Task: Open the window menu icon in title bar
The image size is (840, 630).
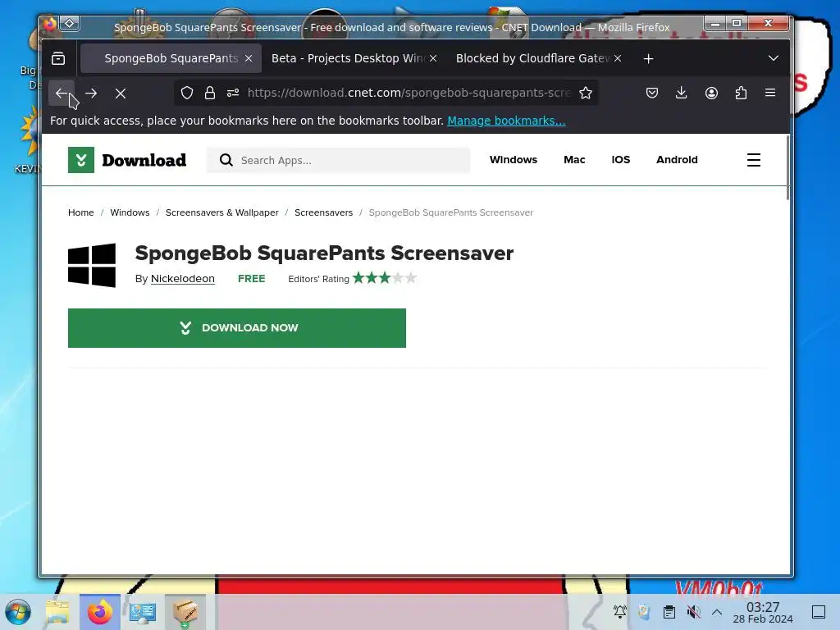Action: click(50, 24)
